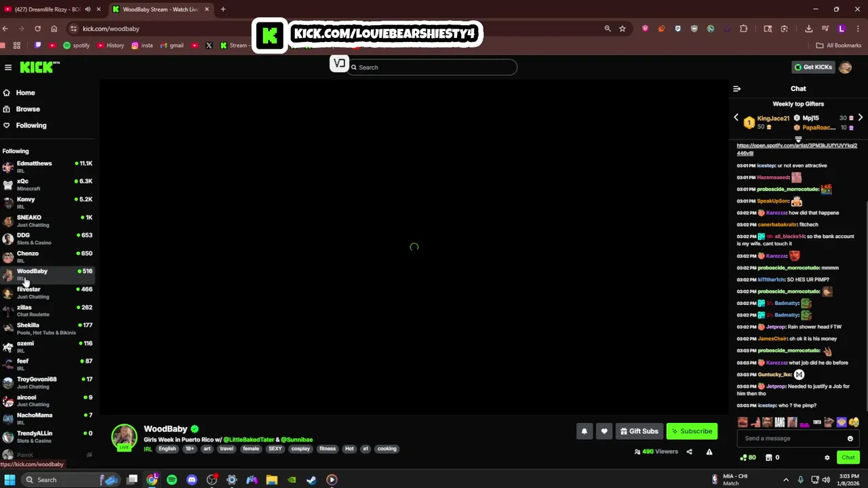Click the Gift Subs button
Viewport: 868px width, 488px height.
coord(639,431)
